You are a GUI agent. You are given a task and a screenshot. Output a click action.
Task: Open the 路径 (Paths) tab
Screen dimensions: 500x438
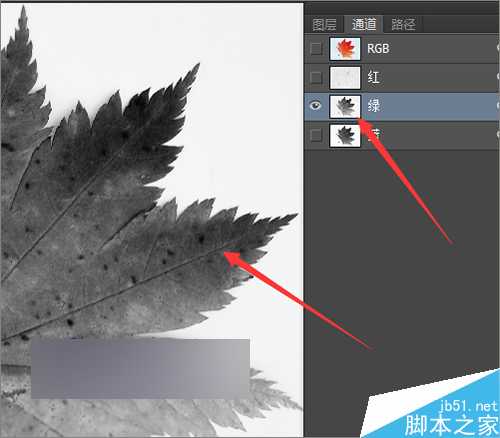tap(403, 24)
